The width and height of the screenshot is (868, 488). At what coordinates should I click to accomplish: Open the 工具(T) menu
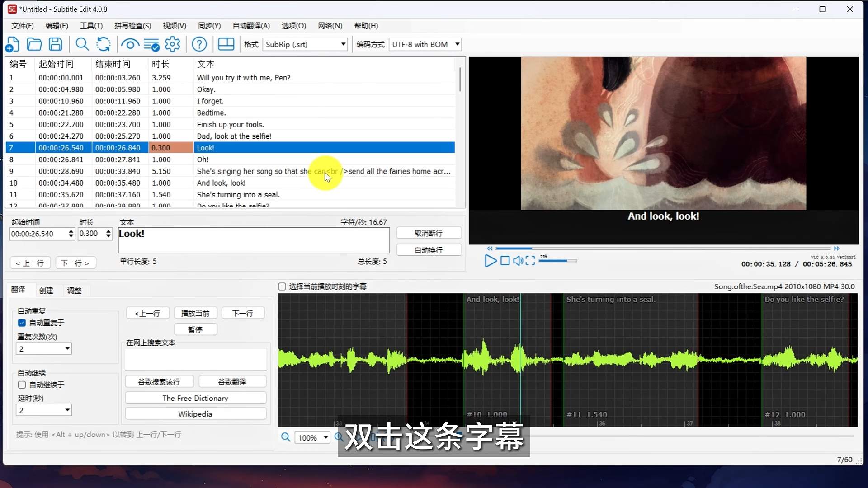pyautogui.click(x=91, y=26)
